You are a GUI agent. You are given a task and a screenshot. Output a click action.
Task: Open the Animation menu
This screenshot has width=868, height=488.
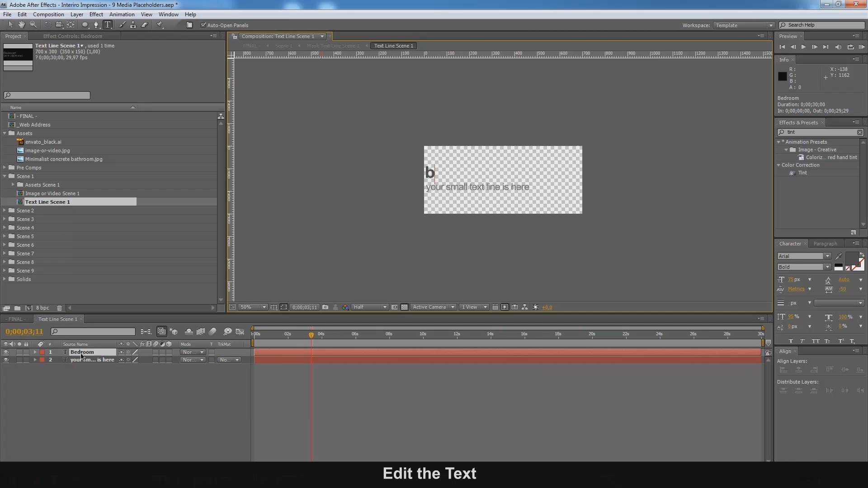click(x=122, y=14)
